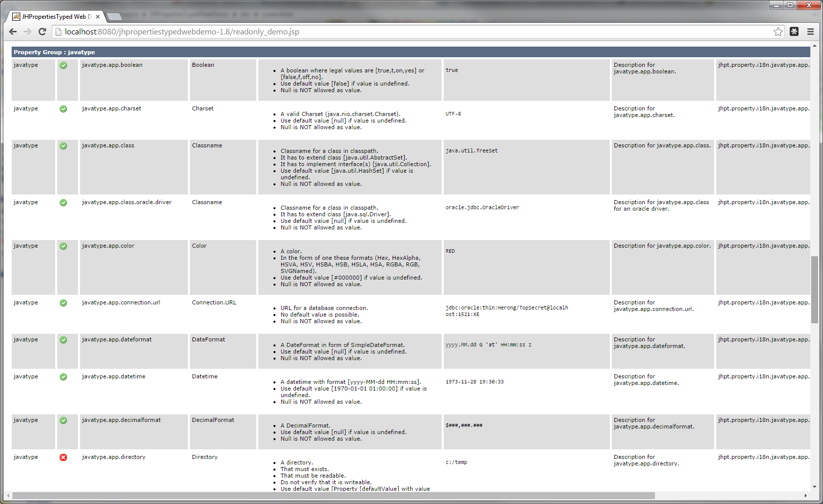Click the partial new tab stub
This screenshot has height=504, width=823.
114,16
